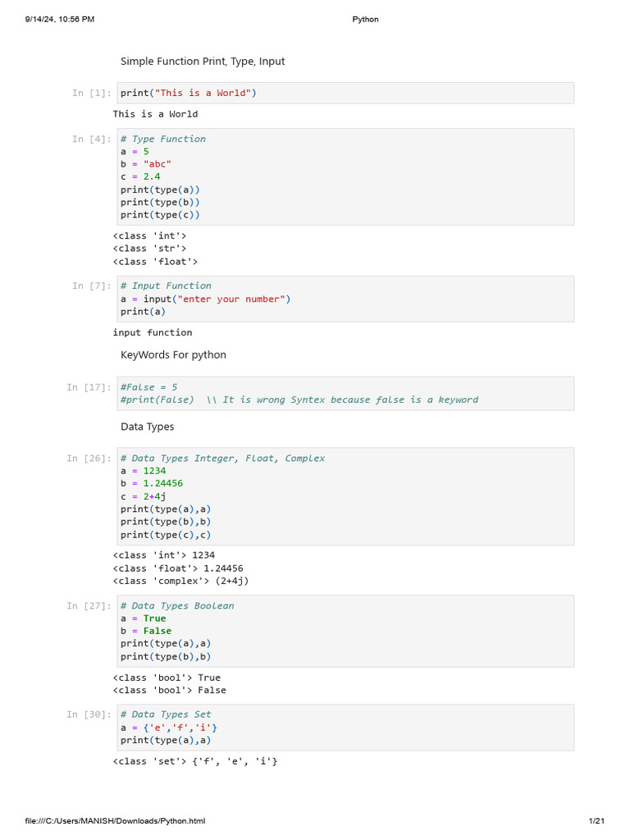Click the "KeyWords For python" heading
The width and height of the screenshot is (630, 840).
[173, 354]
